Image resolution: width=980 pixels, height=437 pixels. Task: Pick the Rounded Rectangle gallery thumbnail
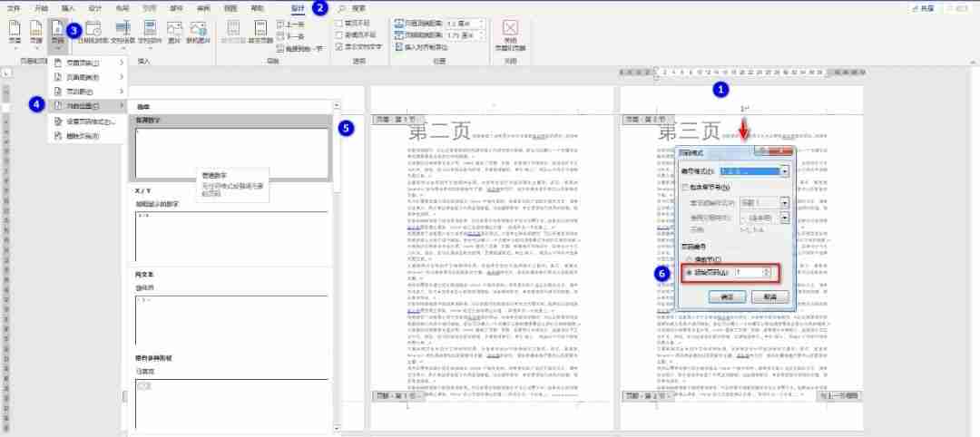[230, 403]
